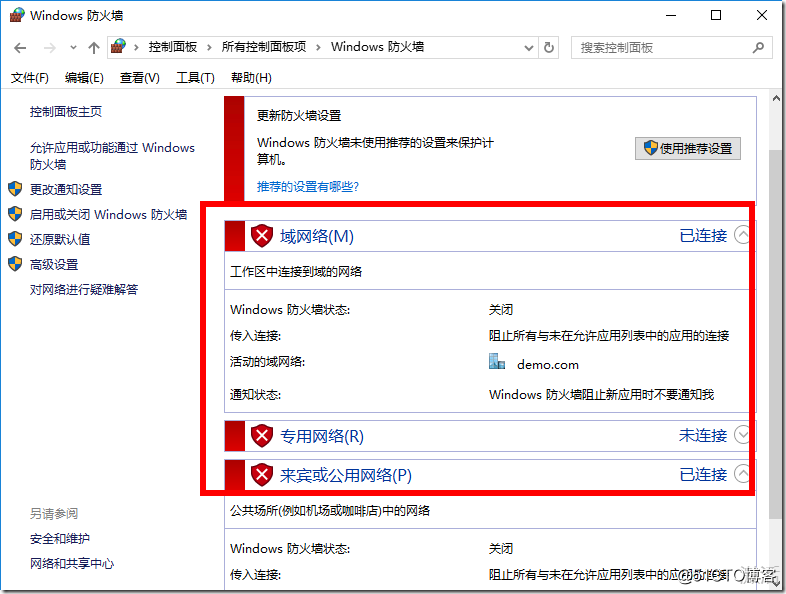Click the firewall icon in address bar
This screenshot has height=594, width=786.
coord(118,47)
